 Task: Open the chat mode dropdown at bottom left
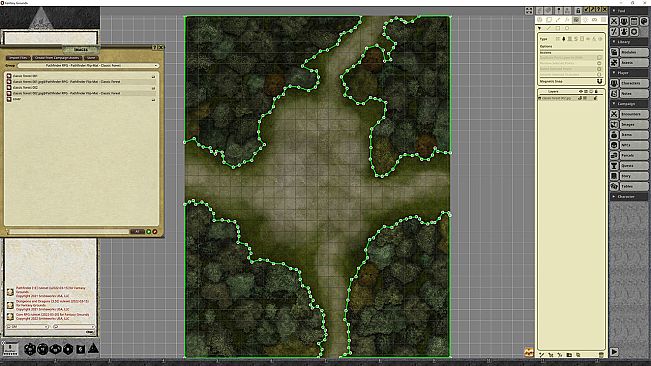[28, 327]
